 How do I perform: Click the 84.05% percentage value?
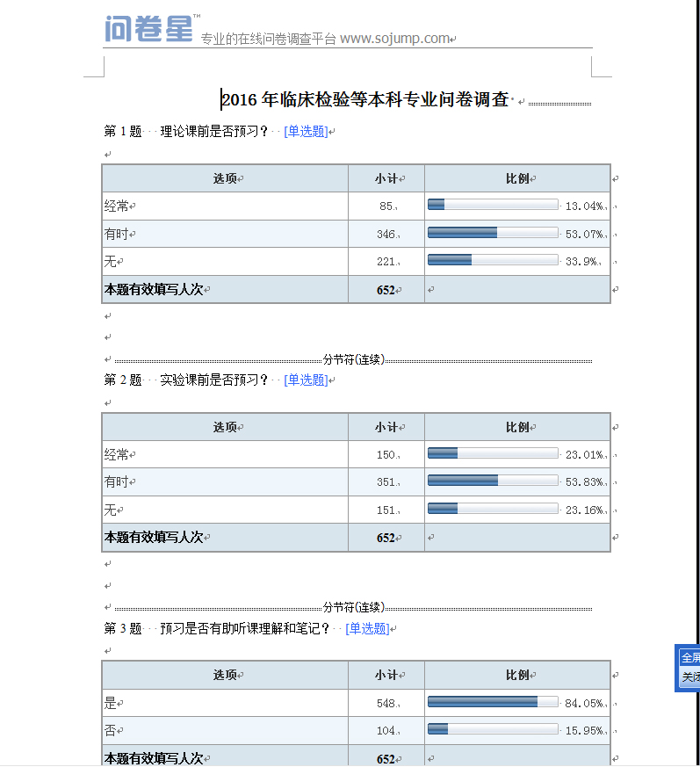[x=584, y=703]
